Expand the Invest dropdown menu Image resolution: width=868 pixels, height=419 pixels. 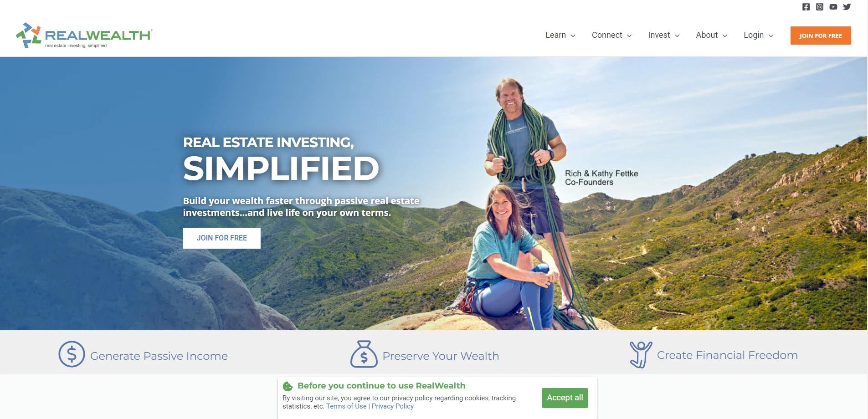[x=664, y=35]
